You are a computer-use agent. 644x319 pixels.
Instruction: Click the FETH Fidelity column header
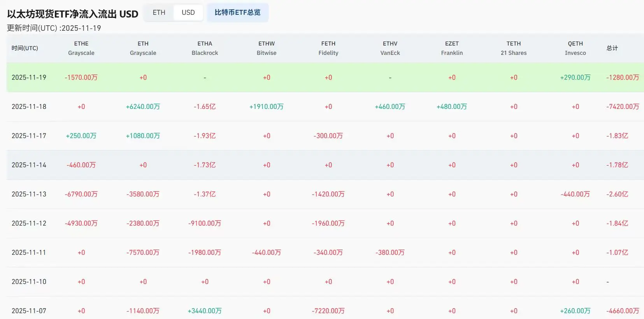[x=328, y=48]
